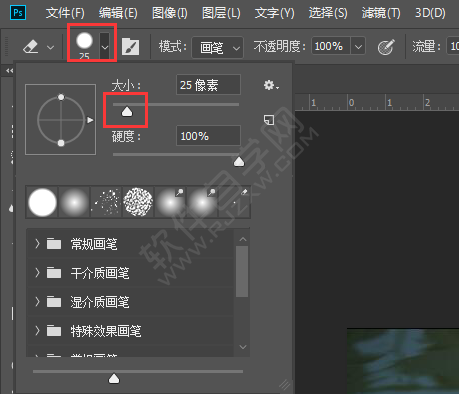The width and height of the screenshot is (459, 394).
Task: Select the hard round recent brush
Action: (x=42, y=202)
